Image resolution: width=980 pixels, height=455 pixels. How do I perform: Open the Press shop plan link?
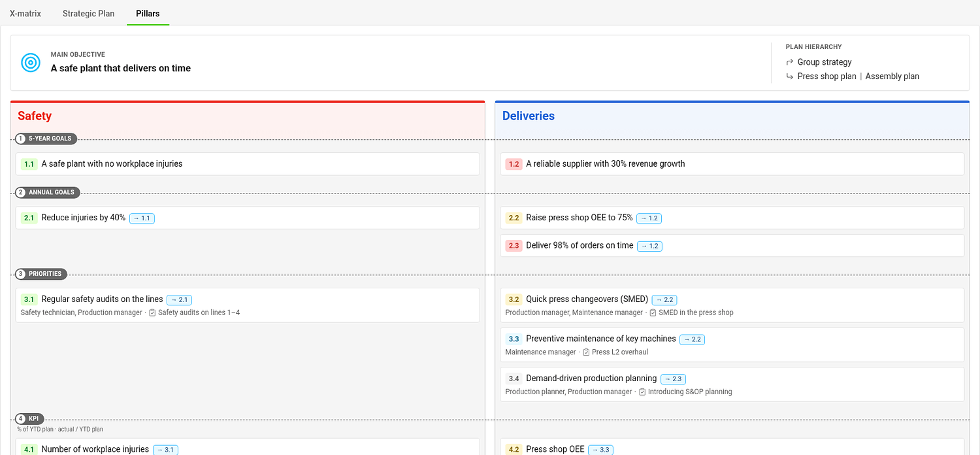826,76
